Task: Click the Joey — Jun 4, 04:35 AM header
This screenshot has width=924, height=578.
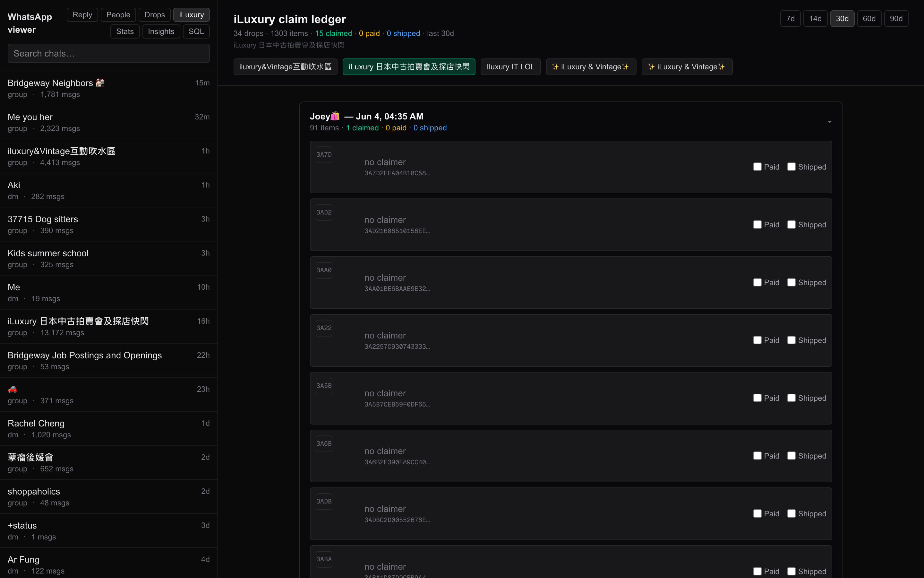Action: pyautogui.click(x=366, y=116)
